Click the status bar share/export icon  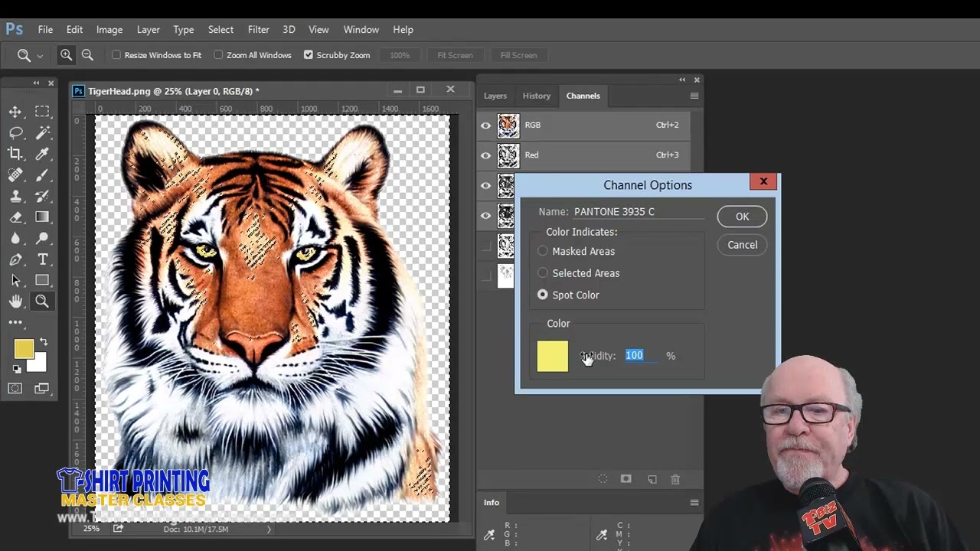pyautogui.click(x=119, y=528)
